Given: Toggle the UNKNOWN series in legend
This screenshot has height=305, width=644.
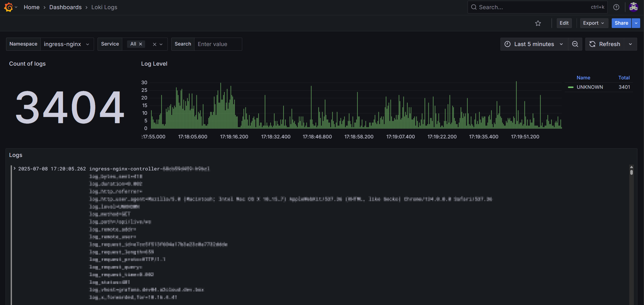Looking at the screenshot, I should tap(590, 87).
